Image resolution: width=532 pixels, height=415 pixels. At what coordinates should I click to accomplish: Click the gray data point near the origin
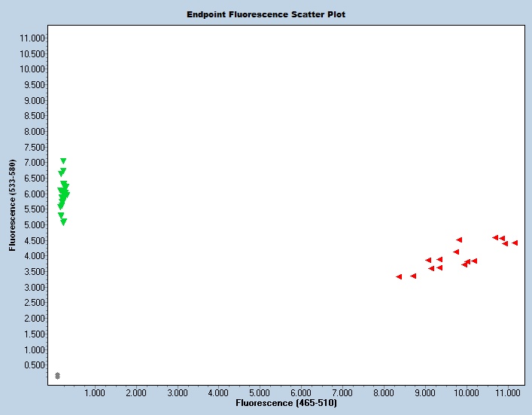(58, 375)
